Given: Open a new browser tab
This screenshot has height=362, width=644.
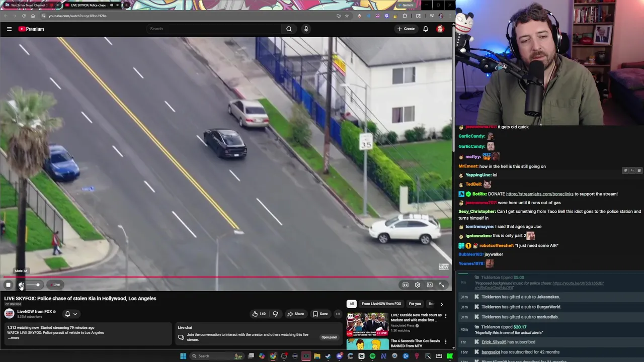Looking at the screenshot, I should 126,5.
